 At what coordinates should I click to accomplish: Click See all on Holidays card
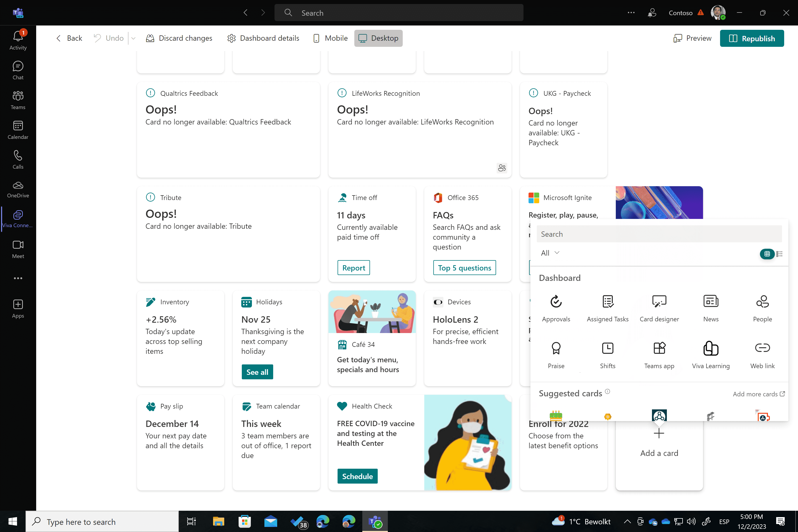point(257,372)
